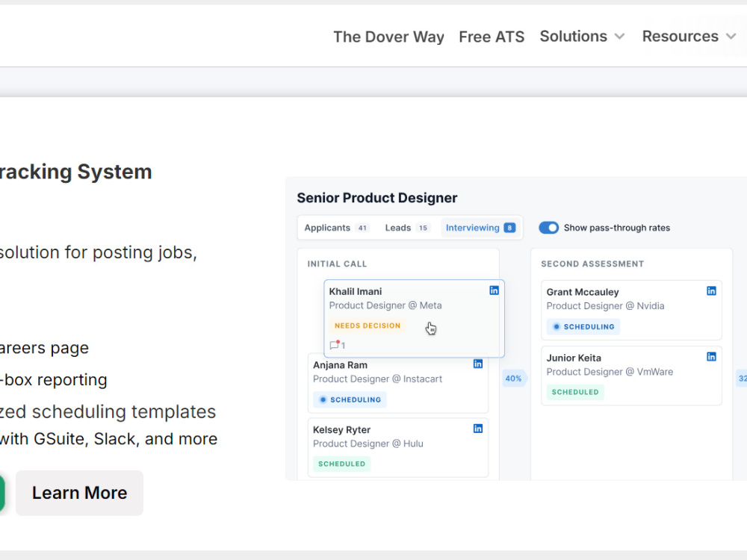Click the Learn More button
The height and width of the screenshot is (560, 747).
(x=80, y=493)
